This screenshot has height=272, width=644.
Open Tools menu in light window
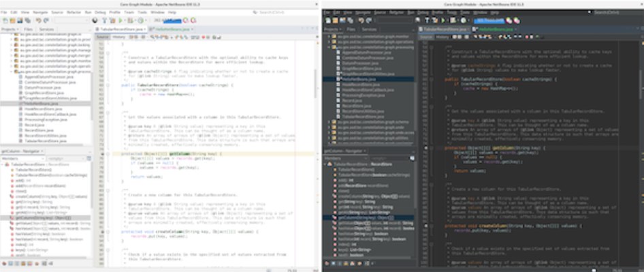tap(142, 12)
